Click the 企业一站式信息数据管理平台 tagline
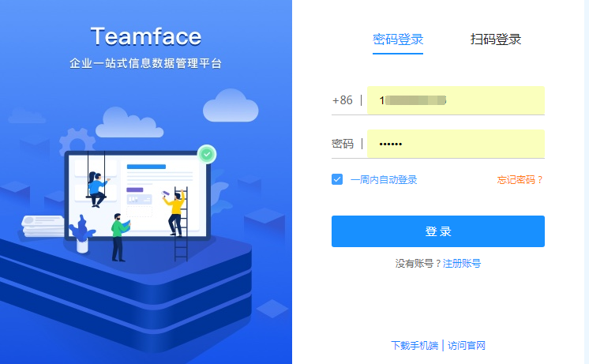 (146, 63)
